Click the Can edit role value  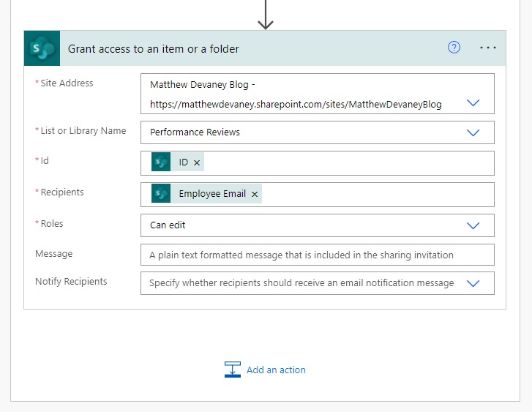[168, 225]
